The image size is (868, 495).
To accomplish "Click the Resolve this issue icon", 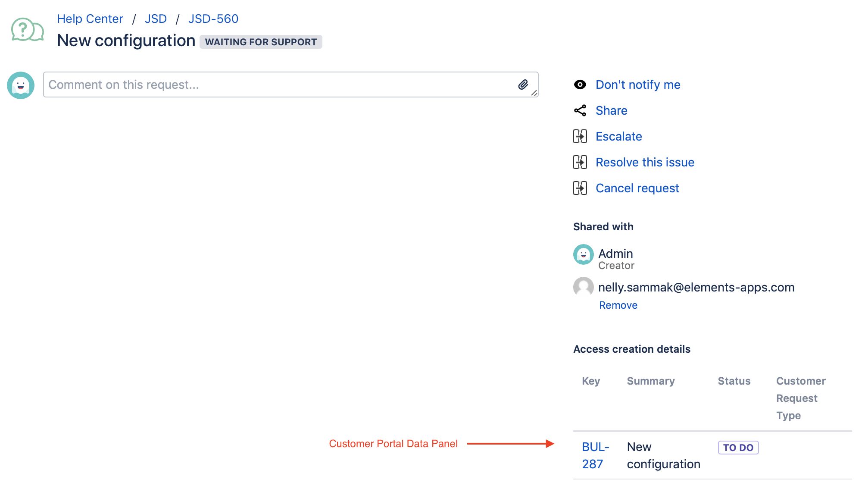I will [x=580, y=162].
